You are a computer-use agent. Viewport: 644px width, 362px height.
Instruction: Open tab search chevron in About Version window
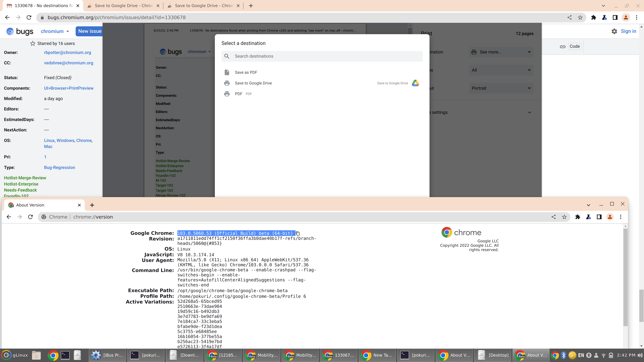pos(588,205)
